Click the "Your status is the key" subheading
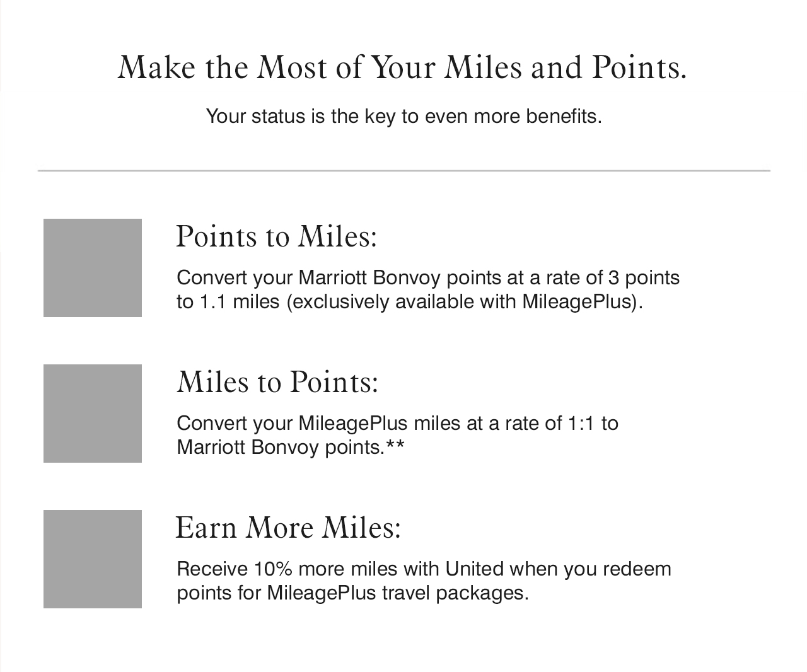Viewport: 807px width, 672px height. click(403, 117)
